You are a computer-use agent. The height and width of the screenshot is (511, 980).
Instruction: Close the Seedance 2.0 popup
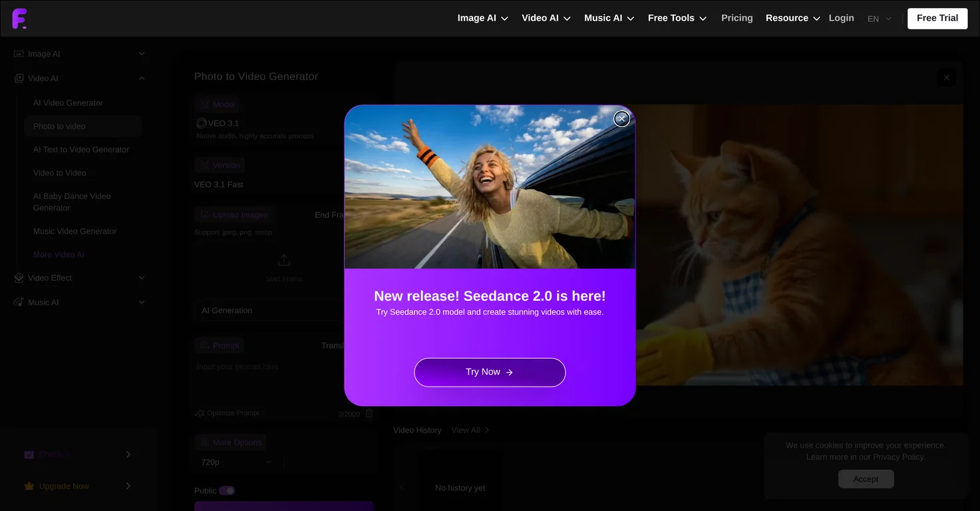621,118
